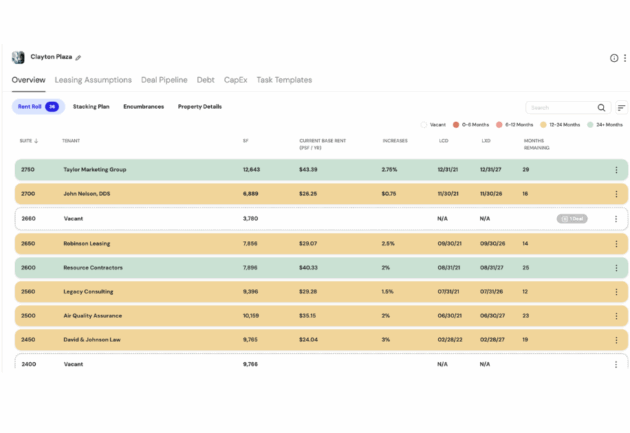Open the Deal Pipeline tab
The width and height of the screenshot is (630, 433).
pos(162,80)
